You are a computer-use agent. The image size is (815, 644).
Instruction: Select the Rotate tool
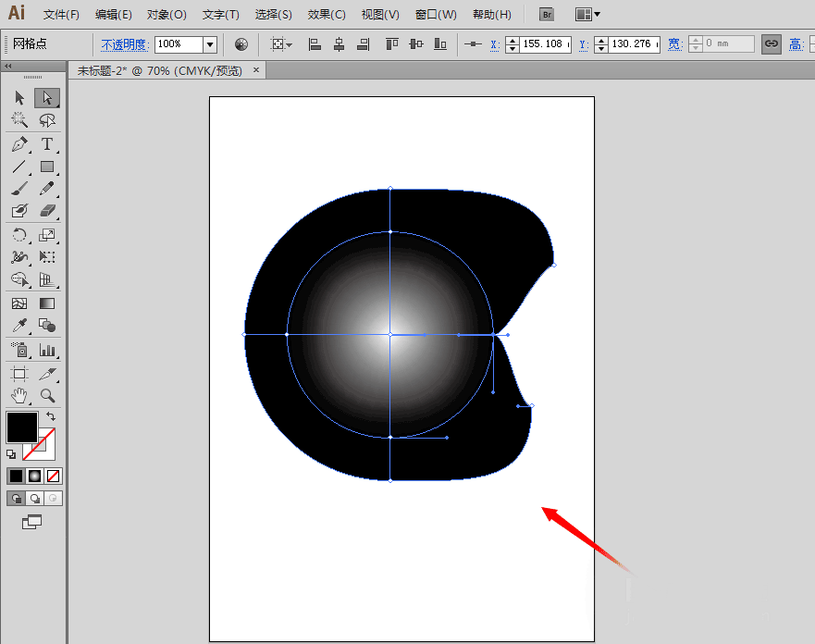coord(19,235)
